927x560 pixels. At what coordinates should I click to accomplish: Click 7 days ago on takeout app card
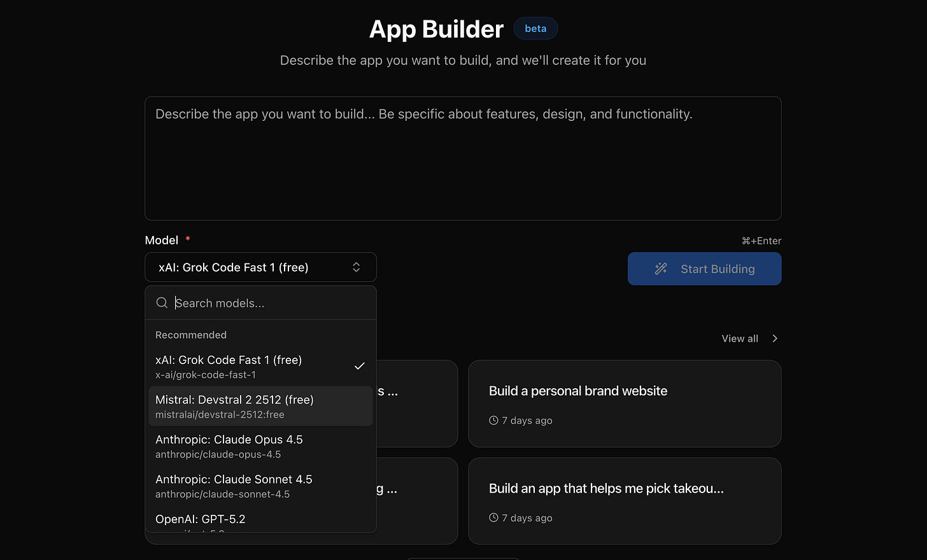pyautogui.click(x=527, y=517)
